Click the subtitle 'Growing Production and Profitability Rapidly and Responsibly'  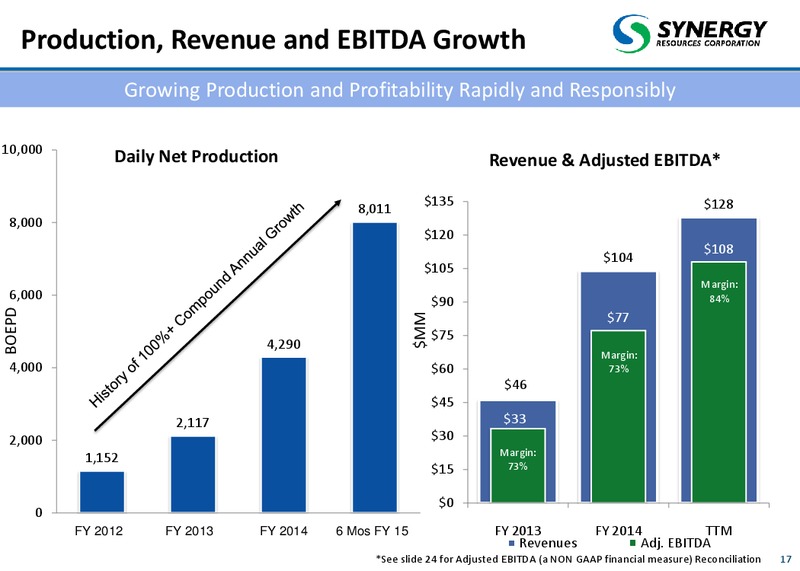tap(400, 90)
